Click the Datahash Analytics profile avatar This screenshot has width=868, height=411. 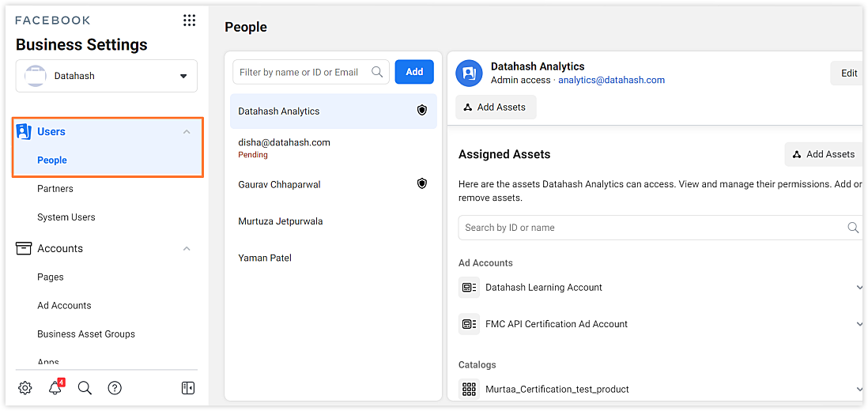(x=470, y=73)
